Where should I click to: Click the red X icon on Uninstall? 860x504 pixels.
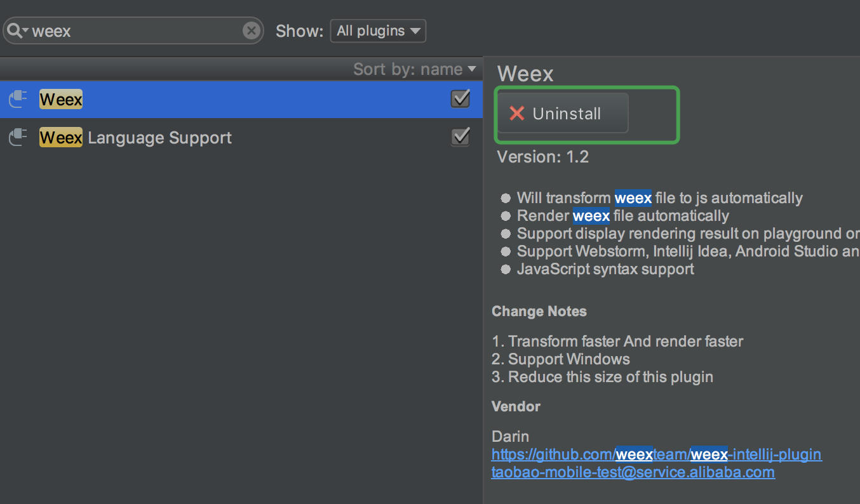click(517, 113)
